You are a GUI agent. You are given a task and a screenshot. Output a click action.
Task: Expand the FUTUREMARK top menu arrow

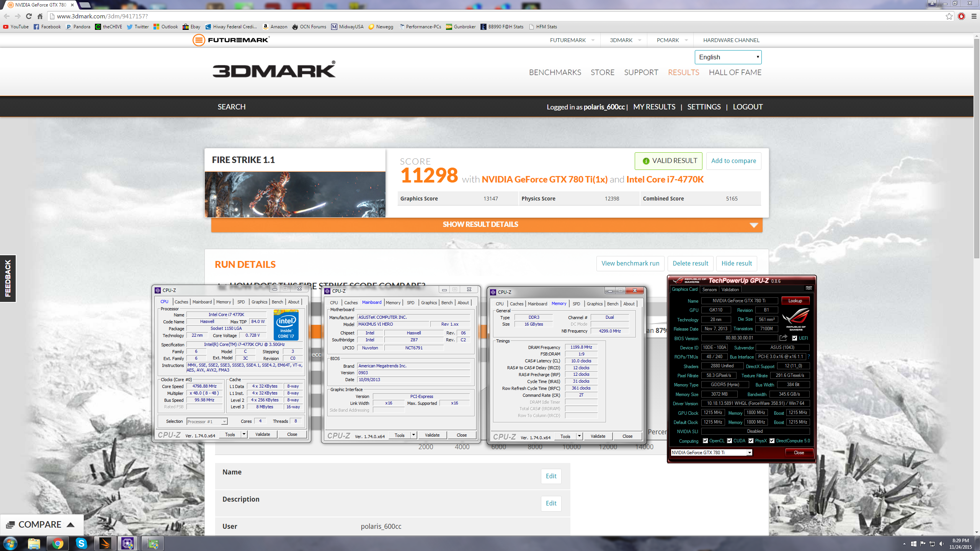click(x=593, y=40)
